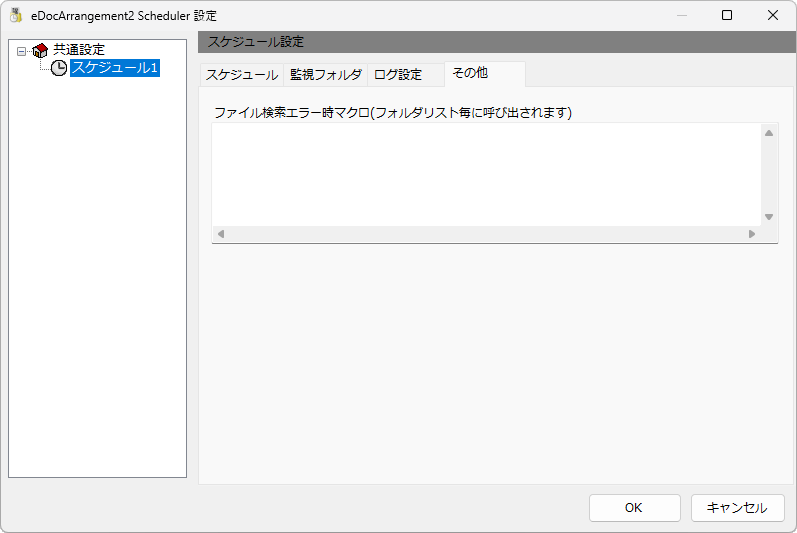Viewport: 797px width, 533px height.
Task: Click the app icon in the title bar
Action: pyautogui.click(x=16, y=15)
